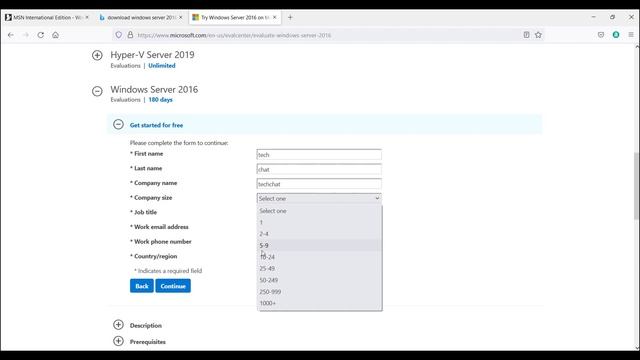Choose company size 2-4

pyautogui.click(x=320, y=234)
